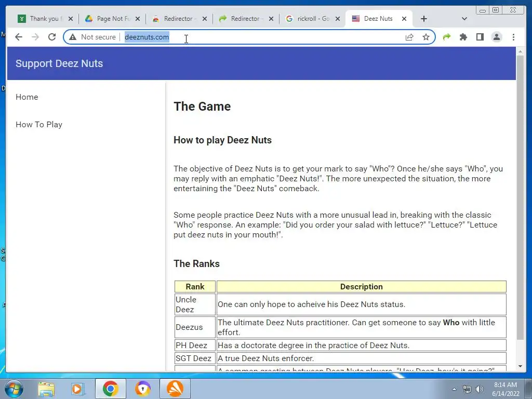The height and width of the screenshot is (399, 532).
Task: Open the network tray icon
Action: click(x=467, y=389)
